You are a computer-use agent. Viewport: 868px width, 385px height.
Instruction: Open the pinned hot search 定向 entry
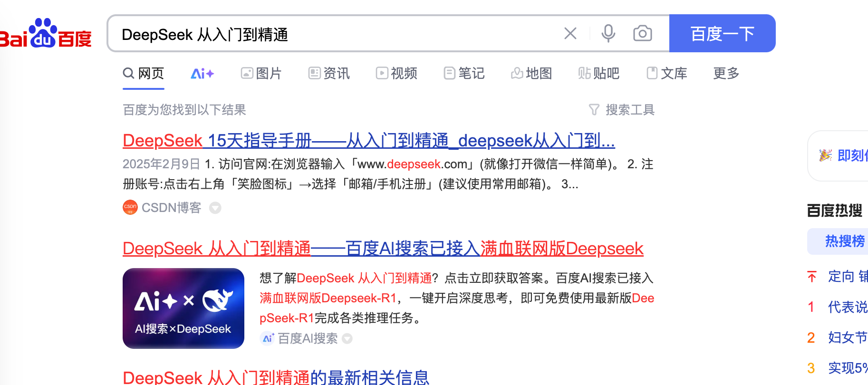(x=839, y=276)
